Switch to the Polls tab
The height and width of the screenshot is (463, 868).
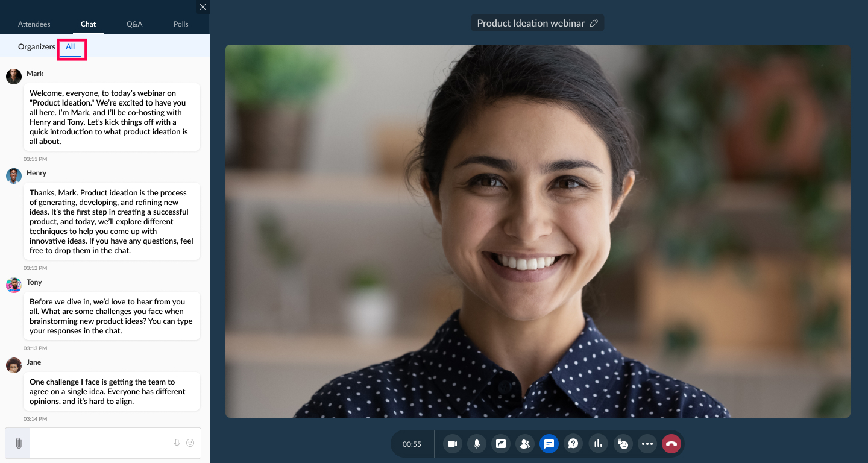[181, 24]
